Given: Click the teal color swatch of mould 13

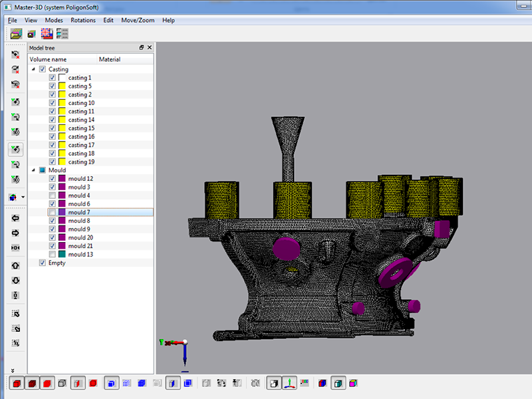Looking at the screenshot, I should (62, 254).
